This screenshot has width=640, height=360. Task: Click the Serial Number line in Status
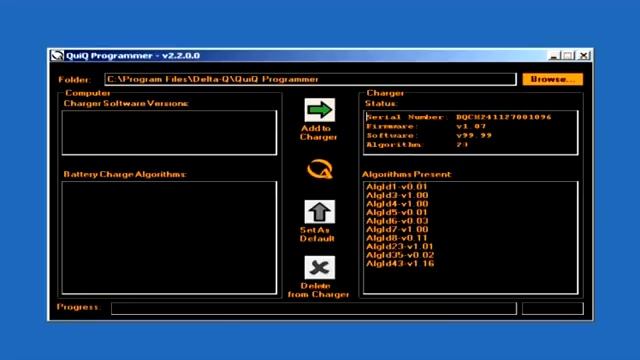[x=459, y=117]
